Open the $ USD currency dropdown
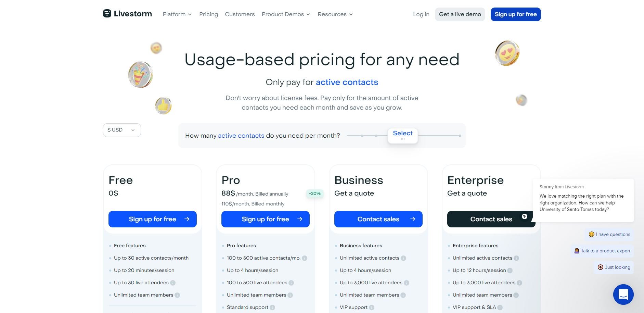This screenshot has width=644, height=313. pyautogui.click(x=121, y=130)
